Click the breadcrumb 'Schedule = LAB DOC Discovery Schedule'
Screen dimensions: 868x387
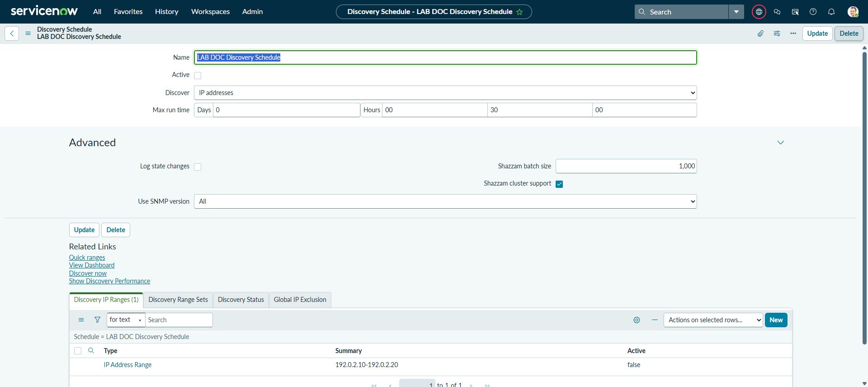point(132,337)
